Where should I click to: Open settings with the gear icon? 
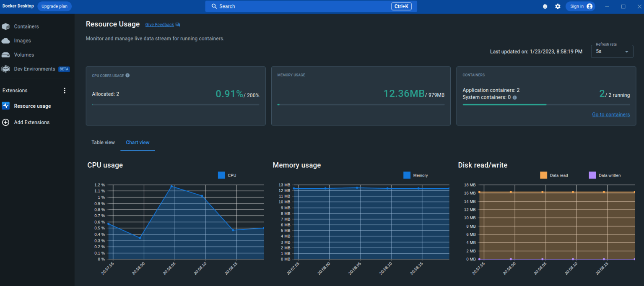[558, 6]
